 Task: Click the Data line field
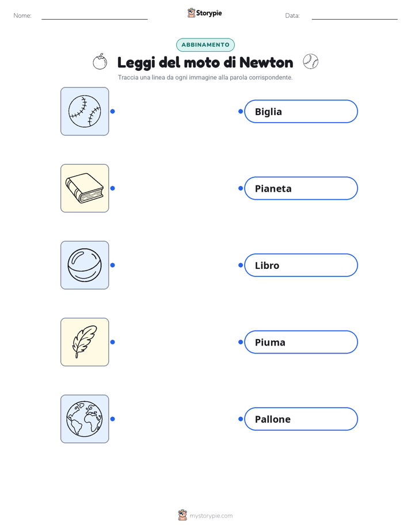click(355, 16)
